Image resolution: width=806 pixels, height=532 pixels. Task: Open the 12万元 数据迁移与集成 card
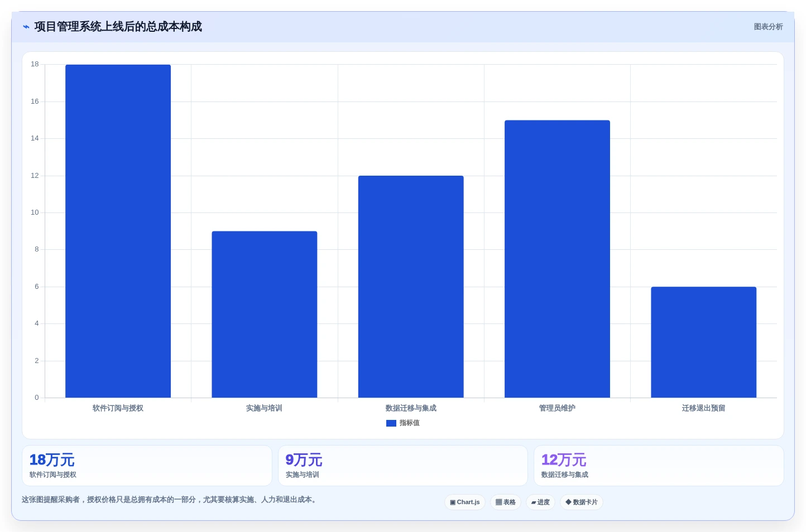click(x=659, y=466)
